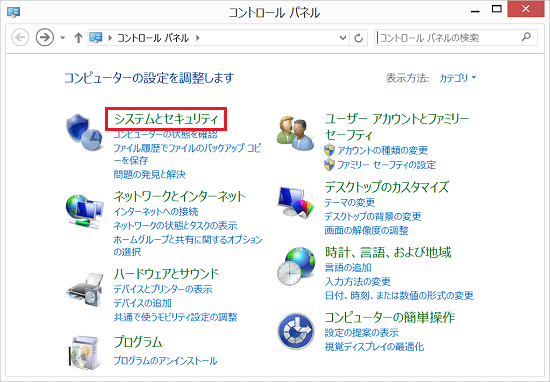Open the clock and globe icon
Screen dimensions: 550x382
(x=296, y=266)
